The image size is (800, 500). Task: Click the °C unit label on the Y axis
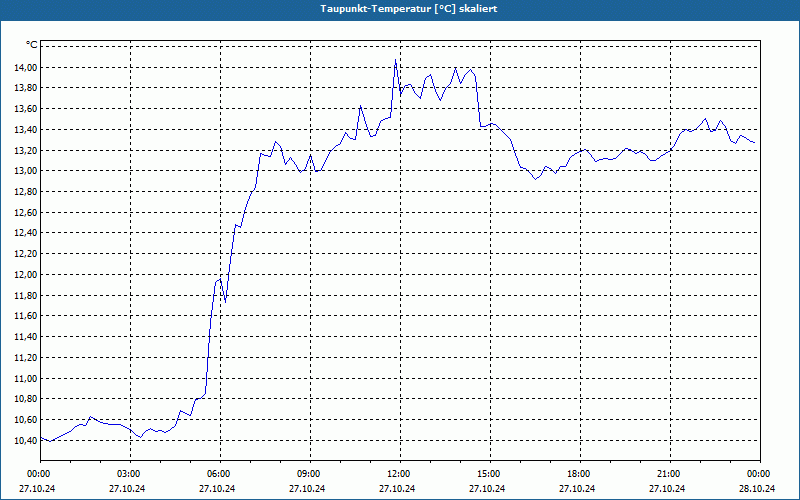point(31,45)
